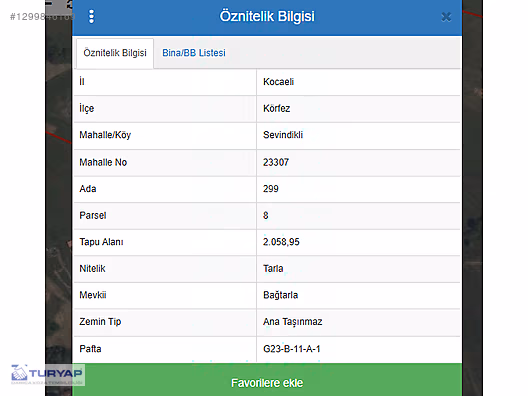Viewport: 528px width, 396px height.
Task: Close the Öznitelik Bilgisi dialog
Action: [446, 17]
